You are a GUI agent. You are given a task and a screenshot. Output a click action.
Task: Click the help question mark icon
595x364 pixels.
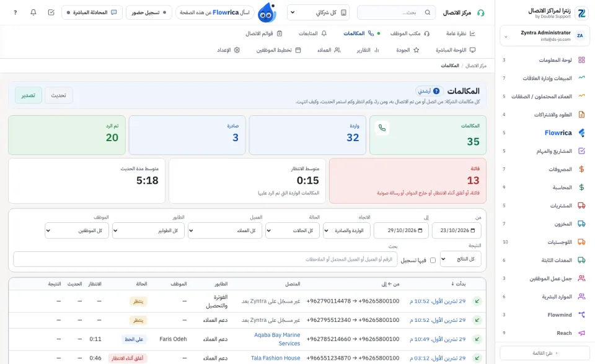click(15, 12)
